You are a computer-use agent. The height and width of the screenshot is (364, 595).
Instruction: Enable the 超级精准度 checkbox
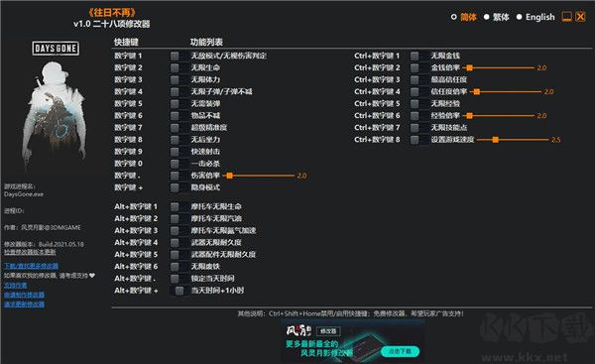[175, 128]
